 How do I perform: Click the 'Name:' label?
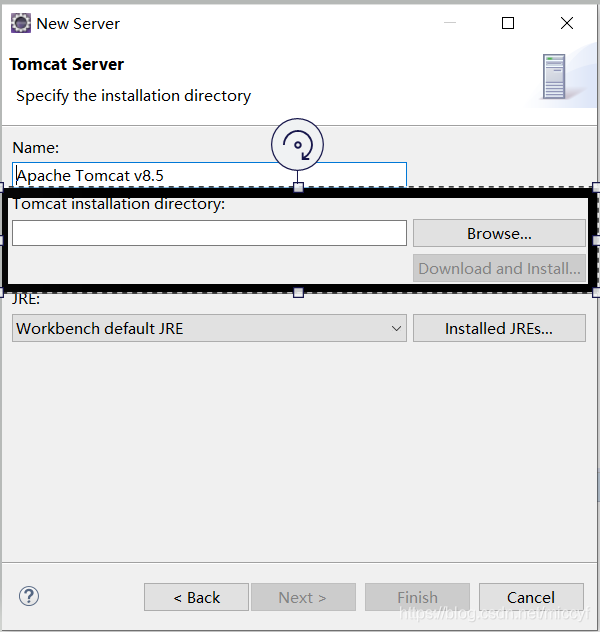coord(35,148)
